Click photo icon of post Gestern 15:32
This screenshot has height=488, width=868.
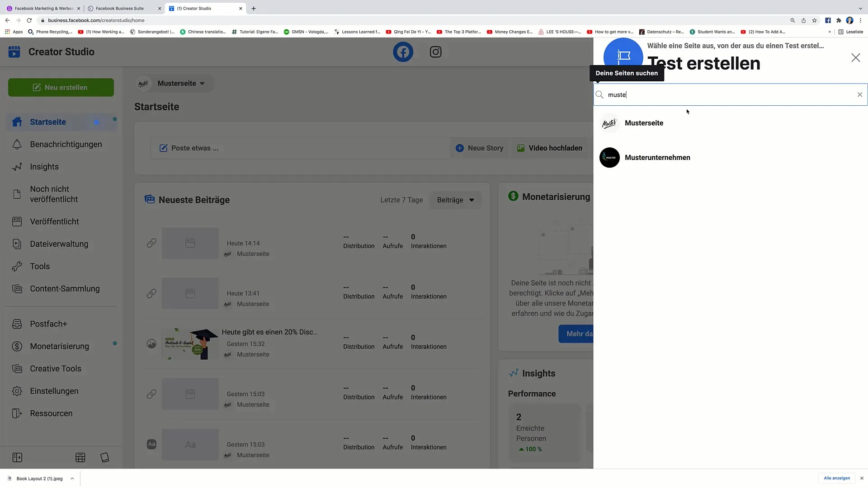[x=151, y=344]
